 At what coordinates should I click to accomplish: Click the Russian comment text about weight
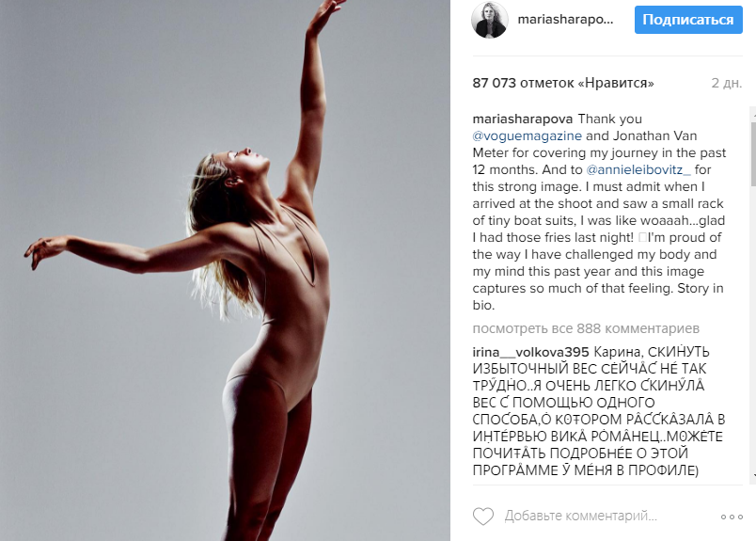click(599, 411)
